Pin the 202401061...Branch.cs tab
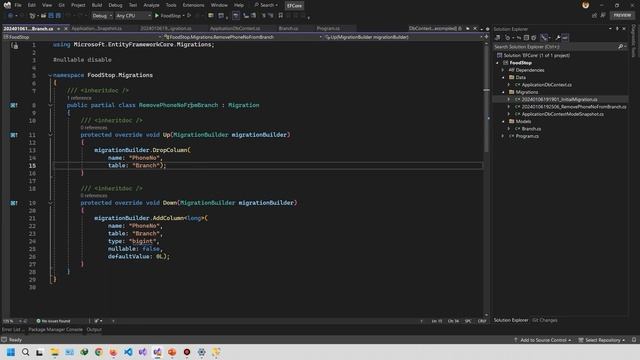640x360 pixels. [59, 29]
